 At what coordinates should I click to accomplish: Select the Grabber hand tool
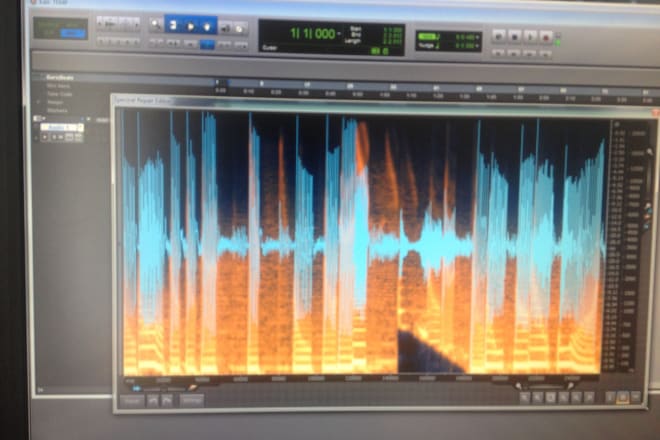(x=208, y=25)
